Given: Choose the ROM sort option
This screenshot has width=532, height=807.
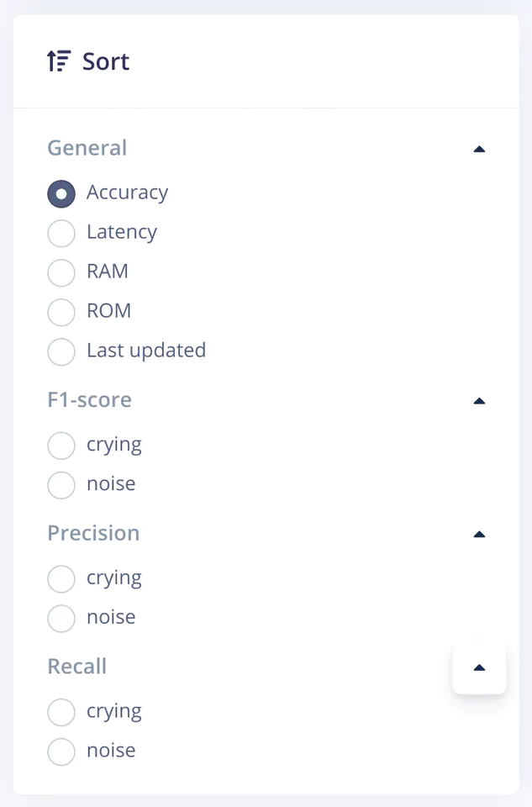Looking at the screenshot, I should point(61,312).
